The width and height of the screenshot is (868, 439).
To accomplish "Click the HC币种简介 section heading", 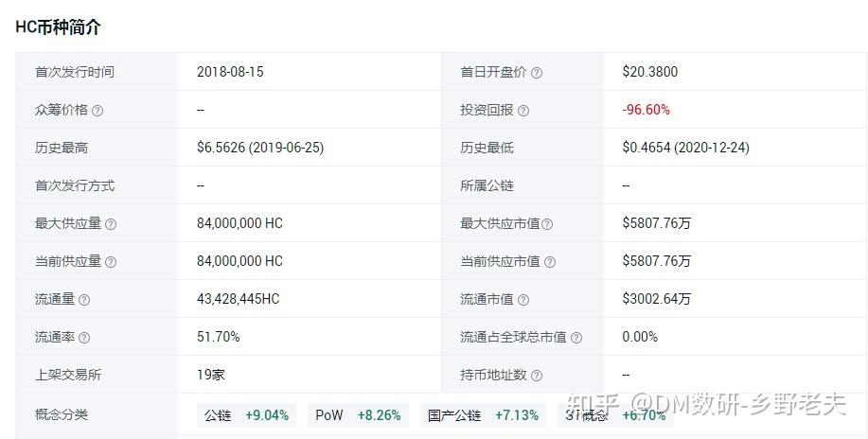I will click(59, 26).
